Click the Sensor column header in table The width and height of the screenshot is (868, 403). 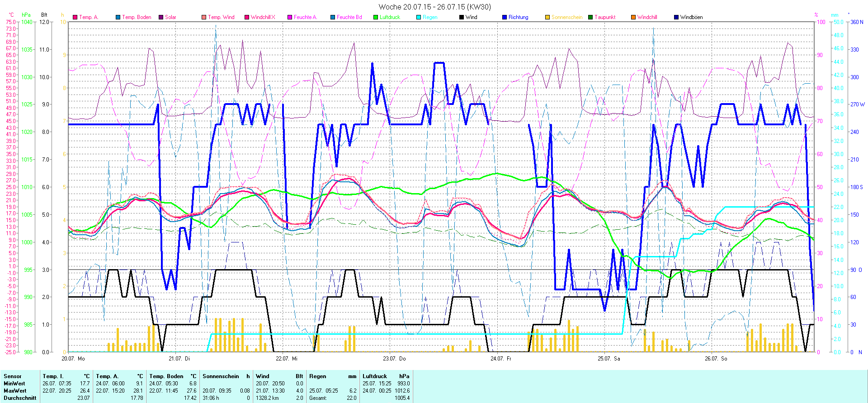[13, 376]
